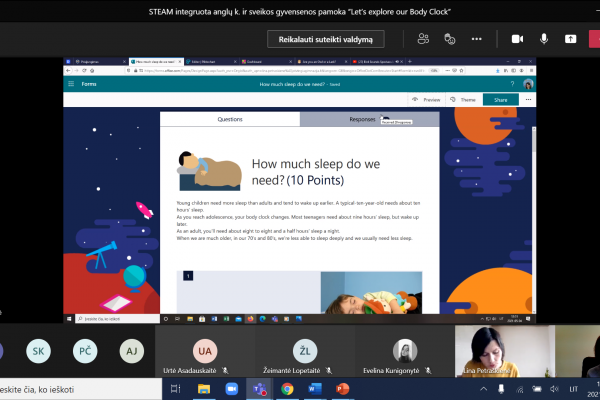Viewport: 600px width, 400px height.
Task: Click Excel icon in shared taskbar
Action: click(x=226, y=318)
